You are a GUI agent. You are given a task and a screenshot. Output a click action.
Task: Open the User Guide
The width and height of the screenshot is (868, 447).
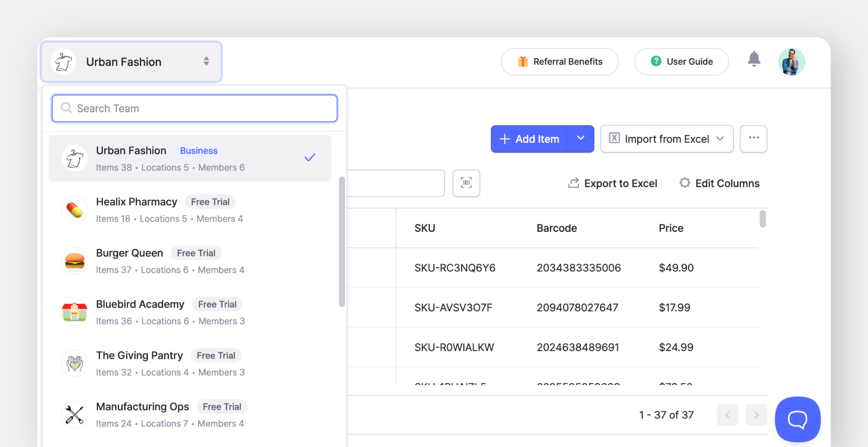(x=681, y=61)
